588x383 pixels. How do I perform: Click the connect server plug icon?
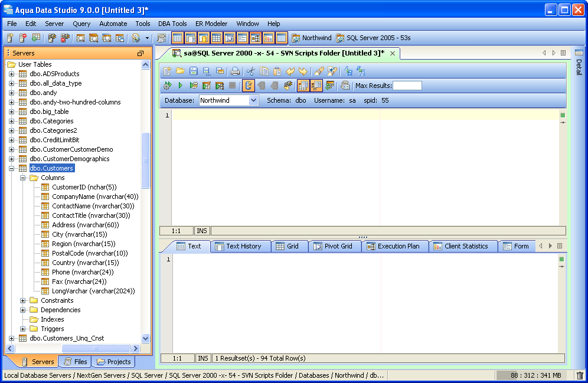(52, 38)
